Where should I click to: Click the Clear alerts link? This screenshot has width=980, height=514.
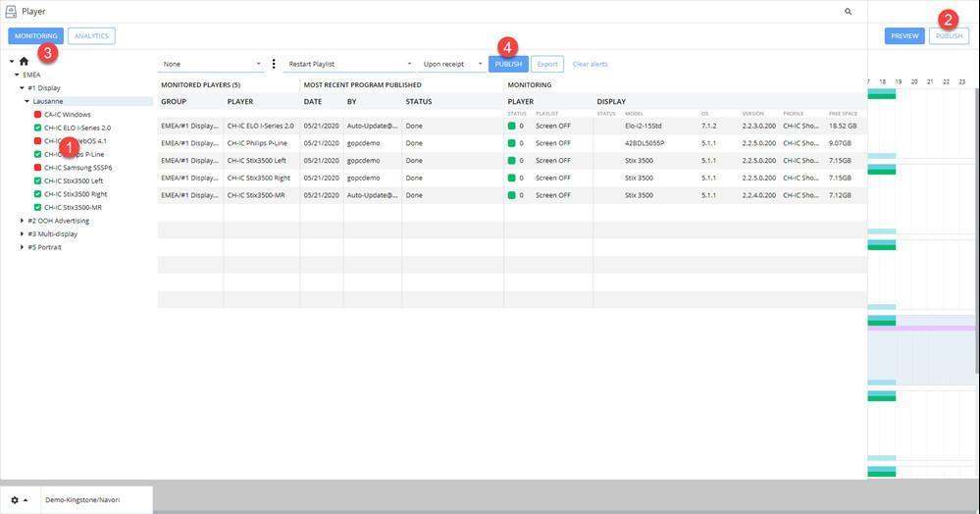pyautogui.click(x=590, y=64)
